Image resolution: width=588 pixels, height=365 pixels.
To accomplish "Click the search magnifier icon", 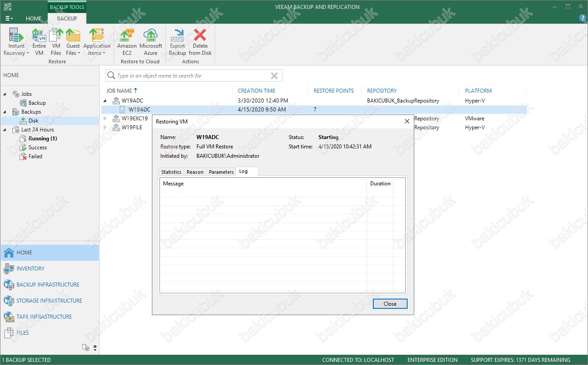I will tap(111, 76).
